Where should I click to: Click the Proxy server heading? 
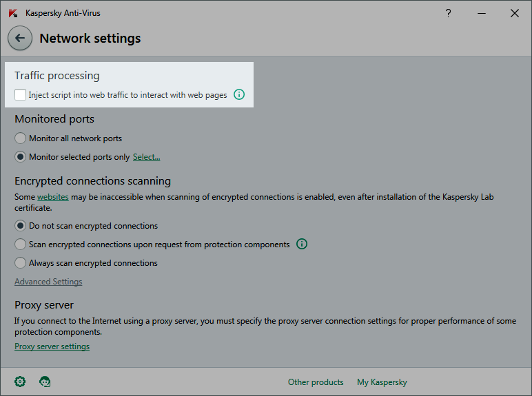pyautogui.click(x=44, y=305)
